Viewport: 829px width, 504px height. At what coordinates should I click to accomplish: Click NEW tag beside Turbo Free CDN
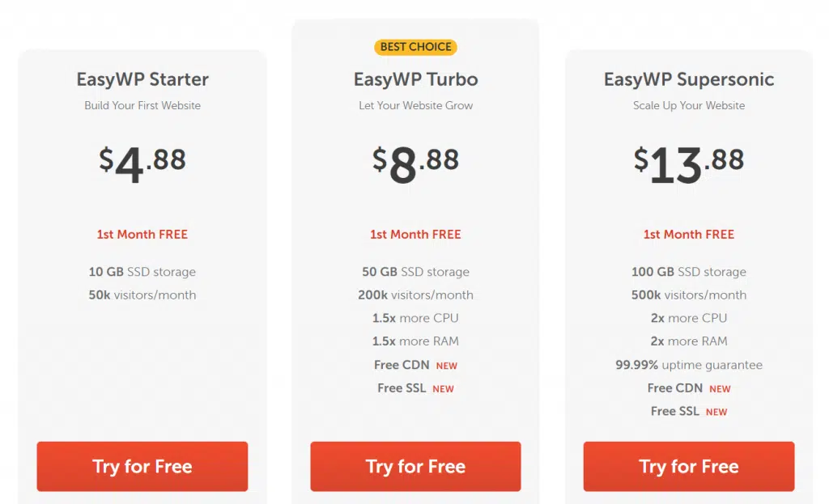pos(447,366)
